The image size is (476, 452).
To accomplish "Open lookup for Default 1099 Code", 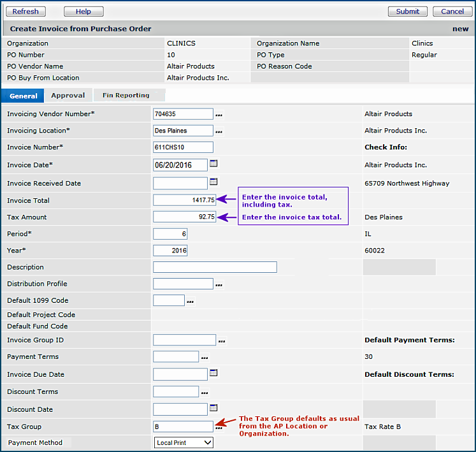I will pyautogui.click(x=190, y=301).
